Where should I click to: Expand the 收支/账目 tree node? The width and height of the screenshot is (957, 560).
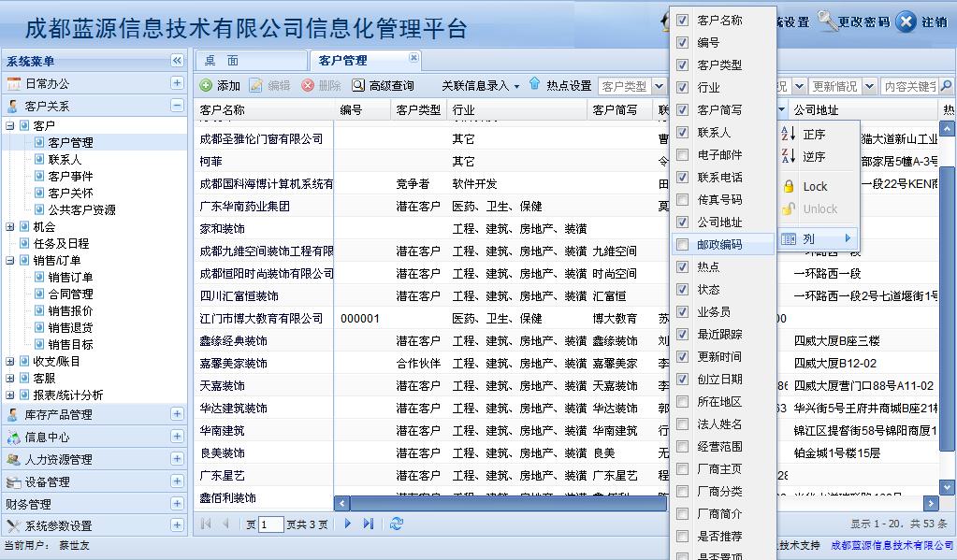coord(9,361)
